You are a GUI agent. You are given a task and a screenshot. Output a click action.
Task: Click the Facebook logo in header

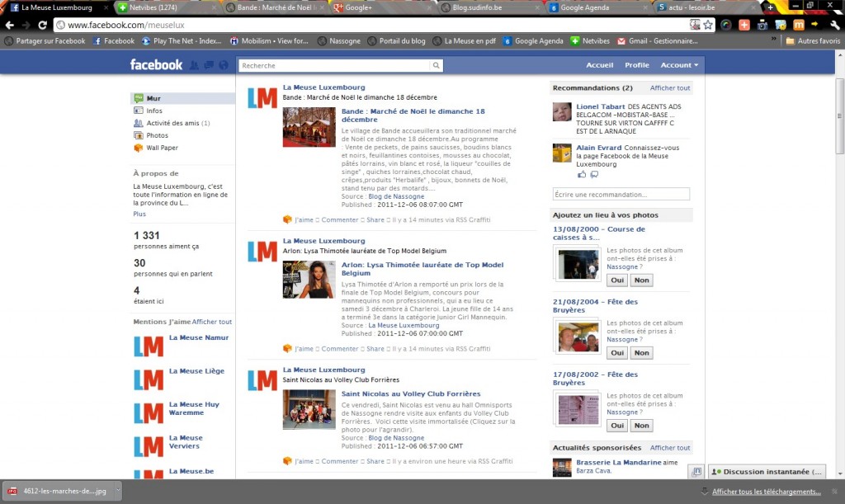coord(156,64)
